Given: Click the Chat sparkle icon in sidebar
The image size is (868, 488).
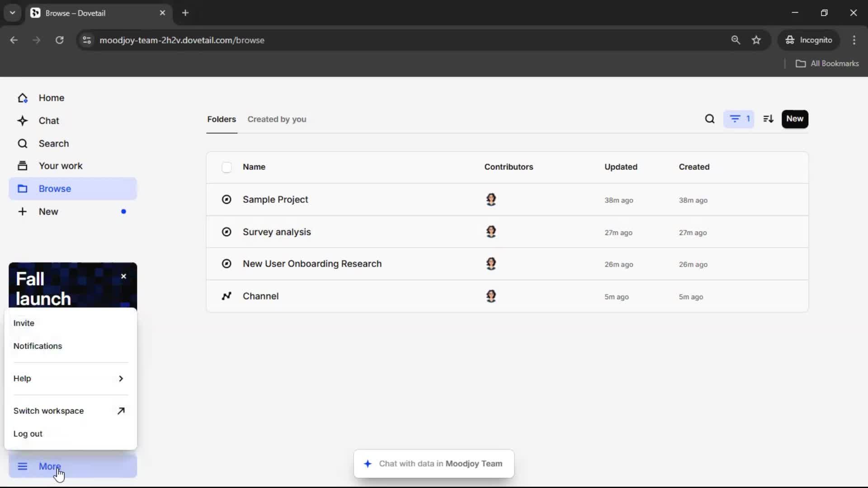Looking at the screenshot, I should coord(23,121).
